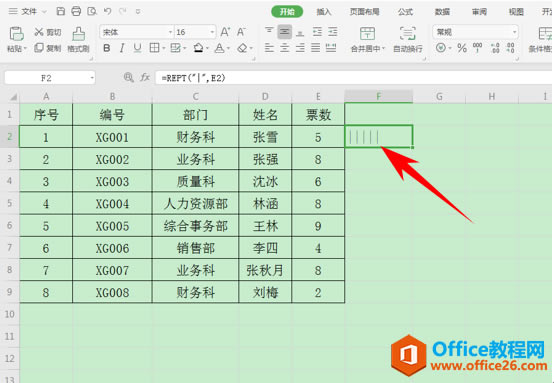Apply percent style to cell
The image size is (554, 383).
click(462, 48)
